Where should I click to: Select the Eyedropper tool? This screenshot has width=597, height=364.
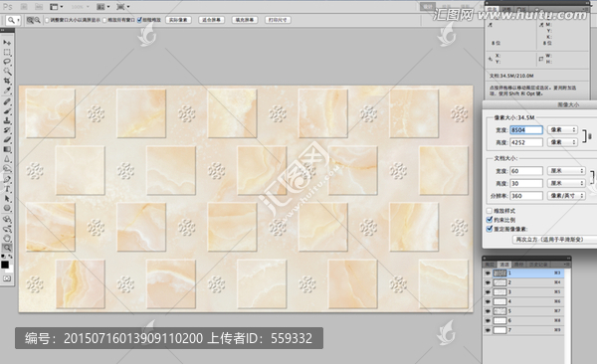click(7, 91)
